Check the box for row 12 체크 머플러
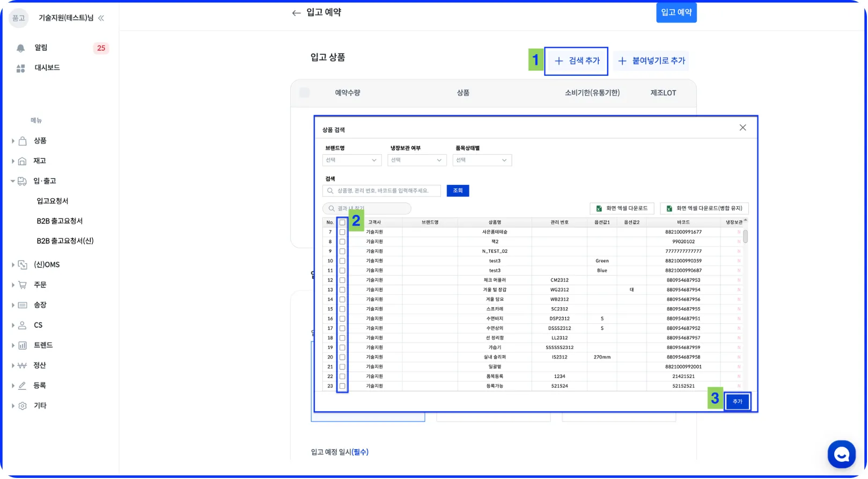Screen dimensions: 868x479 342,280
